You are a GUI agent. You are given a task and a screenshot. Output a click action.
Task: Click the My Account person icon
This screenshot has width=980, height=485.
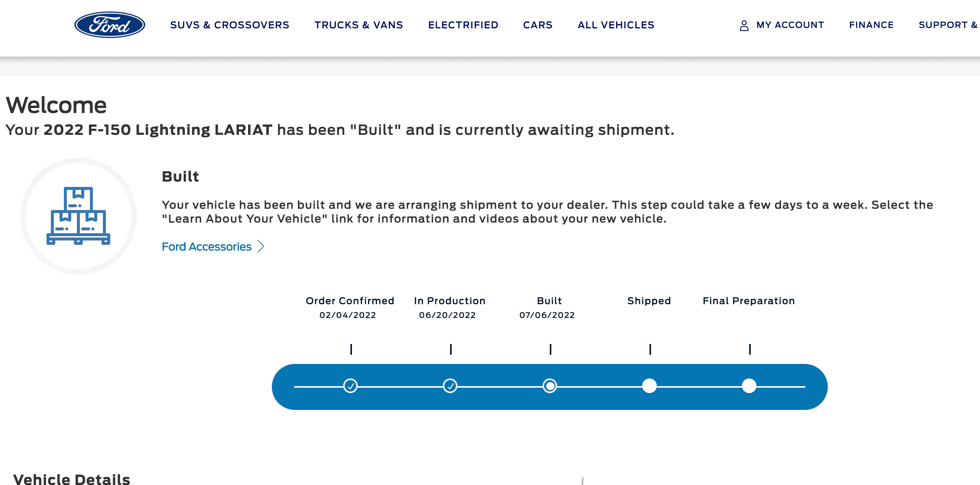tap(744, 25)
